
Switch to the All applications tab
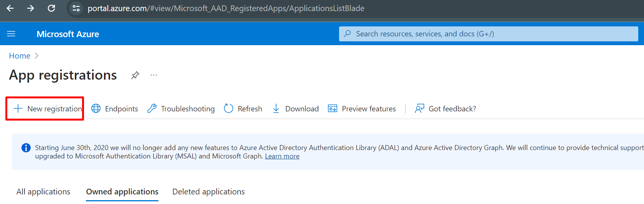coord(43,192)
